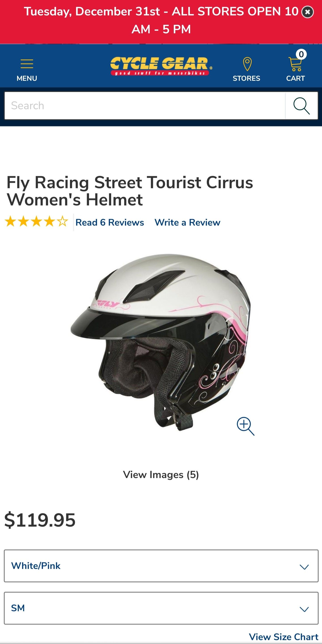The image size is (322, 644).
Task: Click the MENU label in header
Action: pyautogui.click(x=27, y=78)
